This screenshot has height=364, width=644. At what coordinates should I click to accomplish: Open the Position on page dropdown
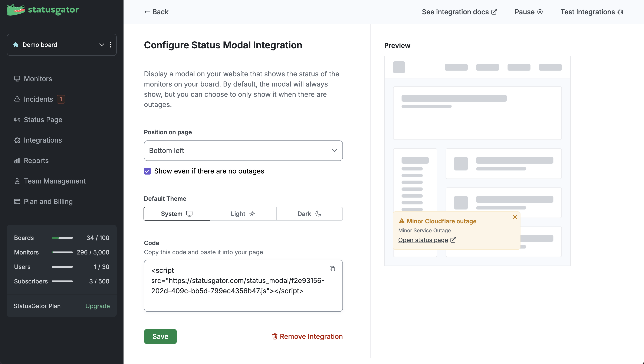pos(243,151)
